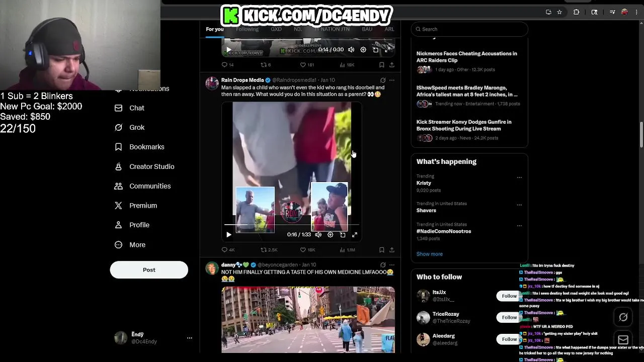The height and width of the screenshot is (362, 644).
Task: Click the white Post button
Action: click(149, 270)
